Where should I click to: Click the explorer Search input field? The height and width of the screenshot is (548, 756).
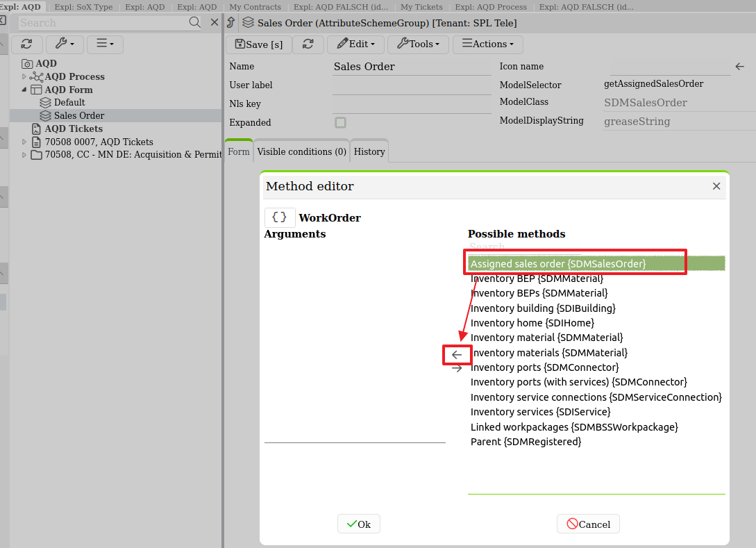click(x=103, y=23)
